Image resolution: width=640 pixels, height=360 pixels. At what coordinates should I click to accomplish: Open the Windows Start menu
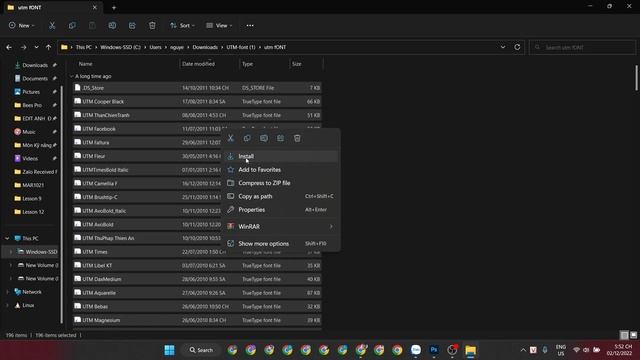(x=169, y=350)
